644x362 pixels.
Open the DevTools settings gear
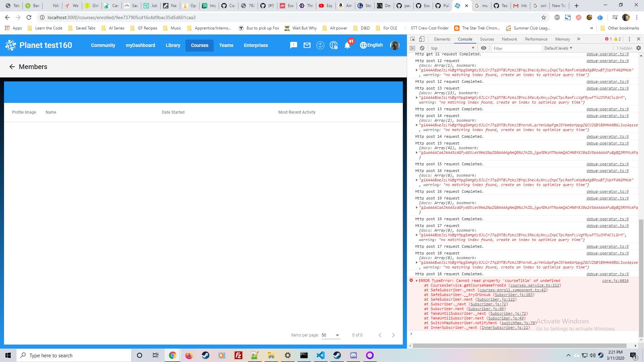(x=638, y=48)
